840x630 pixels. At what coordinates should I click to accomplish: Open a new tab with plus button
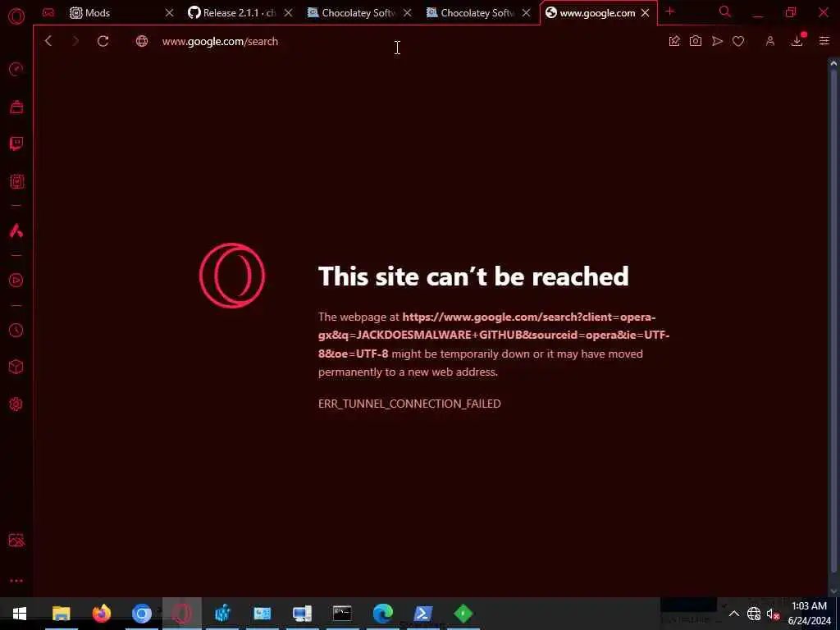tap(669, 11)
